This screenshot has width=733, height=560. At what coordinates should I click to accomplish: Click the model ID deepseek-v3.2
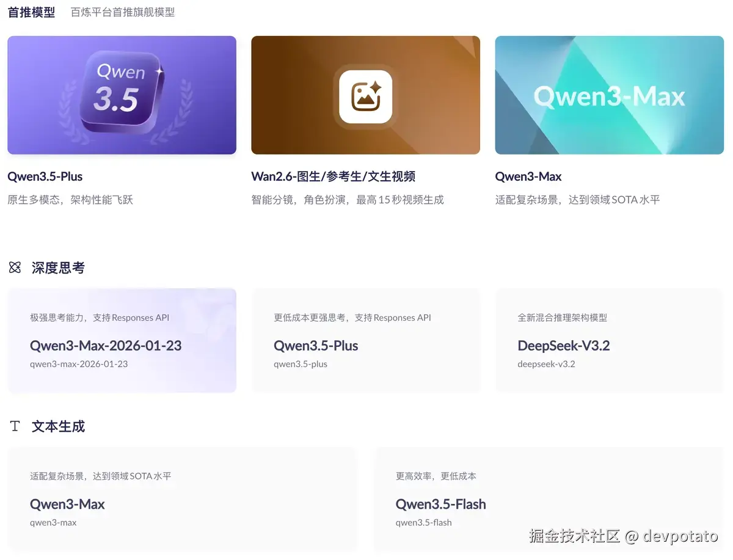pos(546,364)
